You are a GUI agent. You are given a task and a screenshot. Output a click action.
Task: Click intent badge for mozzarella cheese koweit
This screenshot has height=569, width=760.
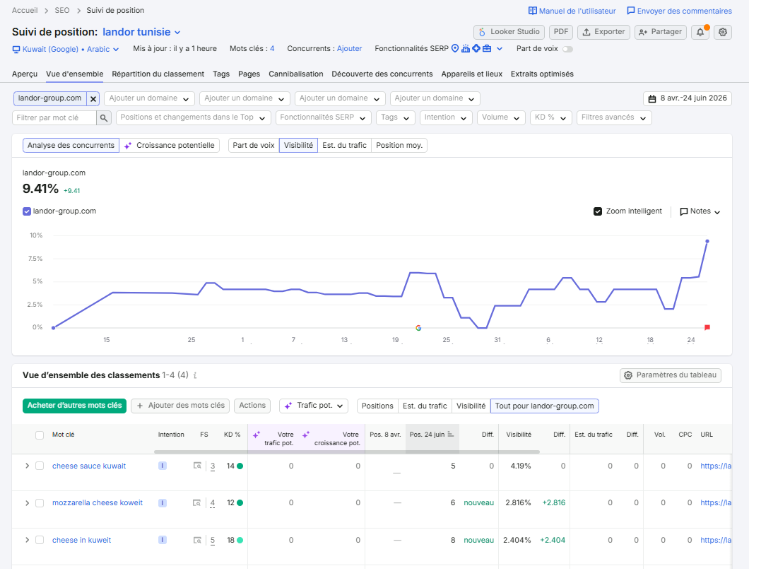point(162,503)
